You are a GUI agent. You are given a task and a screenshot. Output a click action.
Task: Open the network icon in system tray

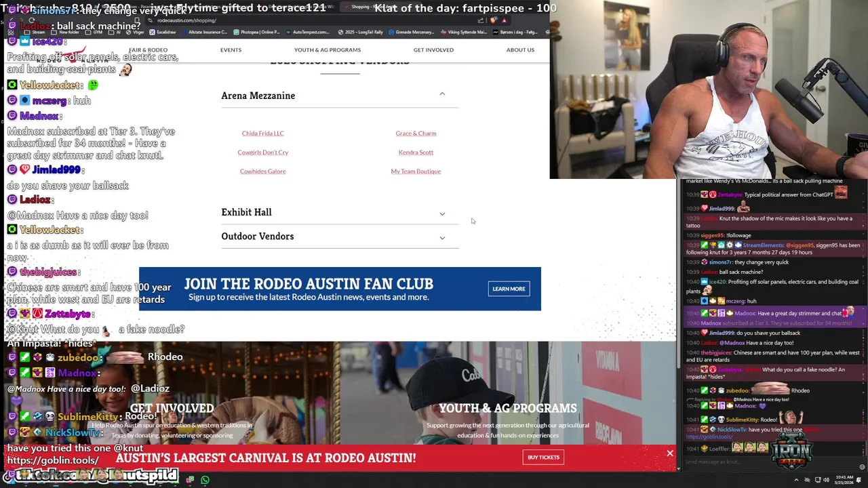[818, 480]
